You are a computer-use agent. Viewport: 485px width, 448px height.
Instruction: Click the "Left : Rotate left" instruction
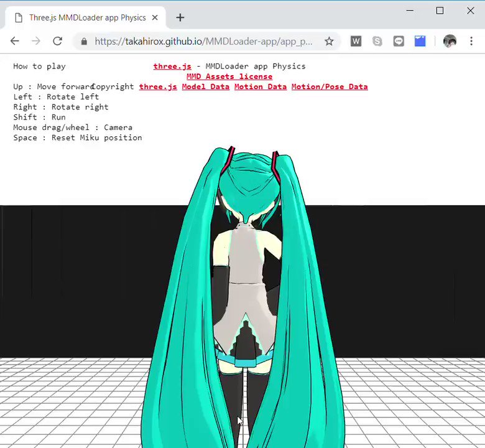[56, 97]
